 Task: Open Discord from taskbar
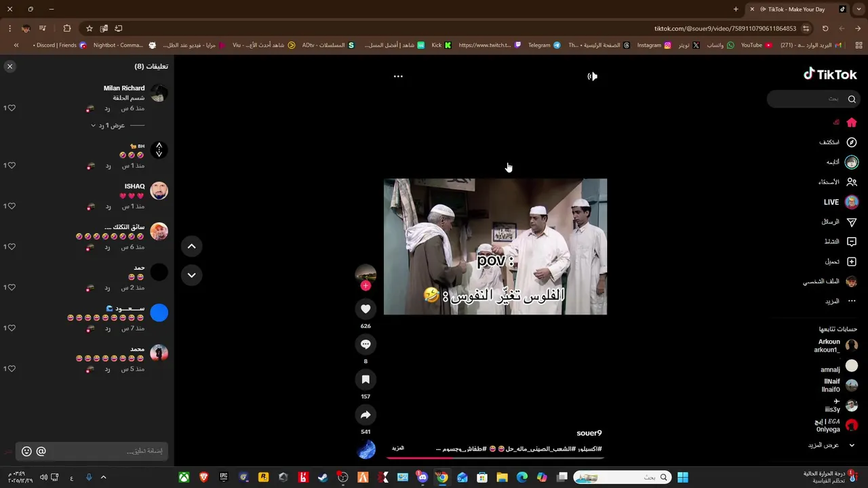(422, 478)
